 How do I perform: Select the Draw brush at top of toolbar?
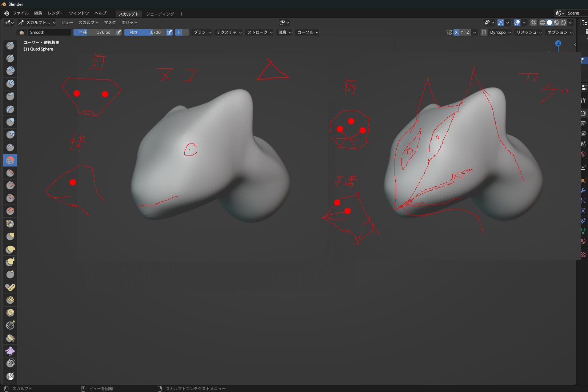[x=10, y=45]
